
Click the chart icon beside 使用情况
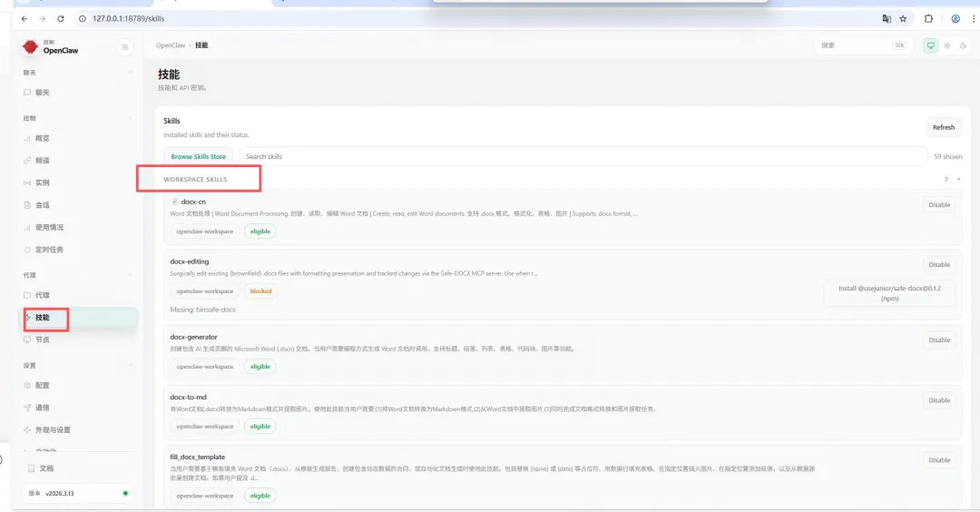[x=27, y=228]
